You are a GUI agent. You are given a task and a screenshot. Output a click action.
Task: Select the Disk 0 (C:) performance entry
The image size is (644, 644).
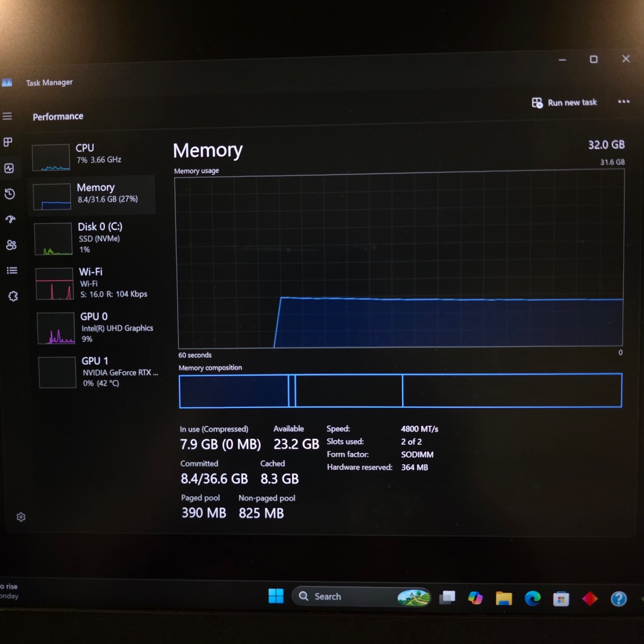tap(93, 238)
